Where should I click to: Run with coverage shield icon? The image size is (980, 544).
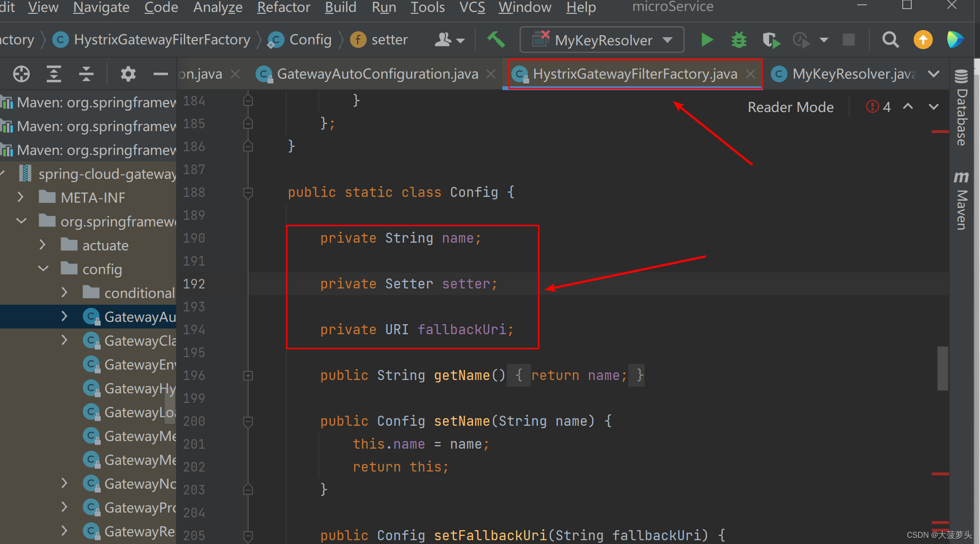click(771, 40)
